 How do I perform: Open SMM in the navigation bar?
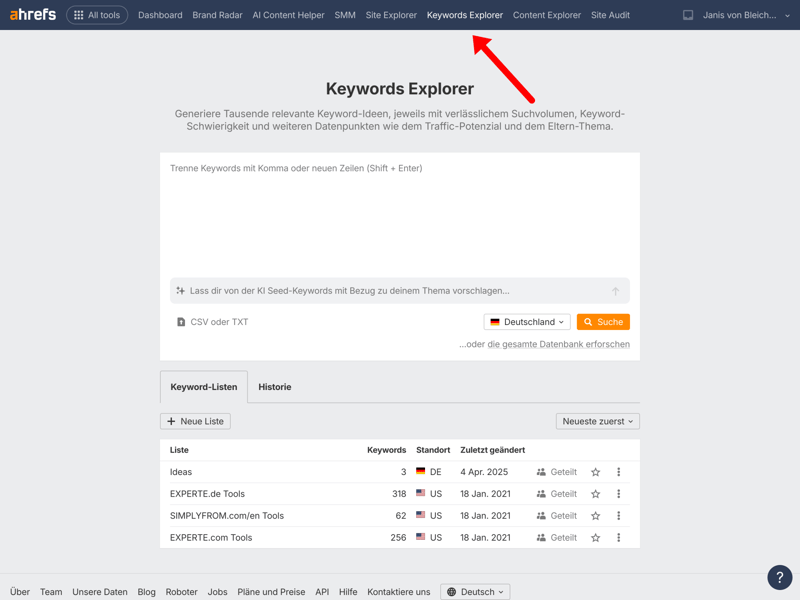tap(345, 15)
